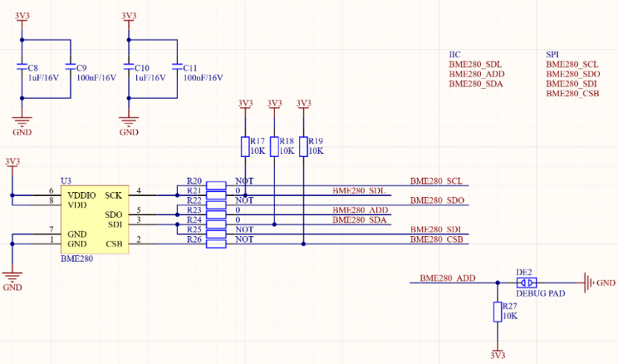Select the C11 100nF capacitor symbol

point(176,68)
